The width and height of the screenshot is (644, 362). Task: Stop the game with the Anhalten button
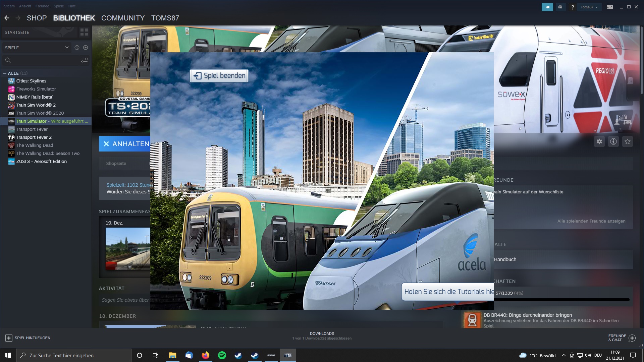pyautogui.click(x=125, y=144)
